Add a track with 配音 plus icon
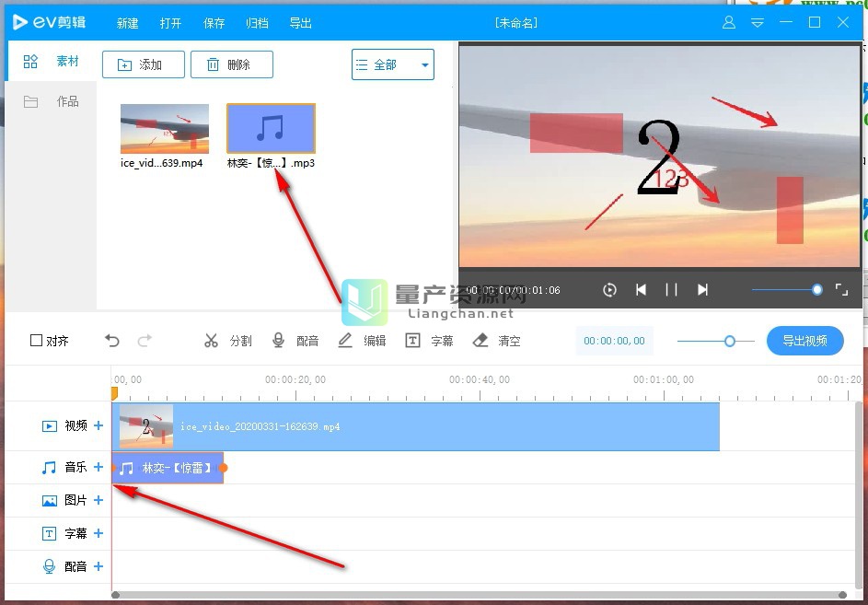Screen dimensions: 868x605 [x=98, y=566]
